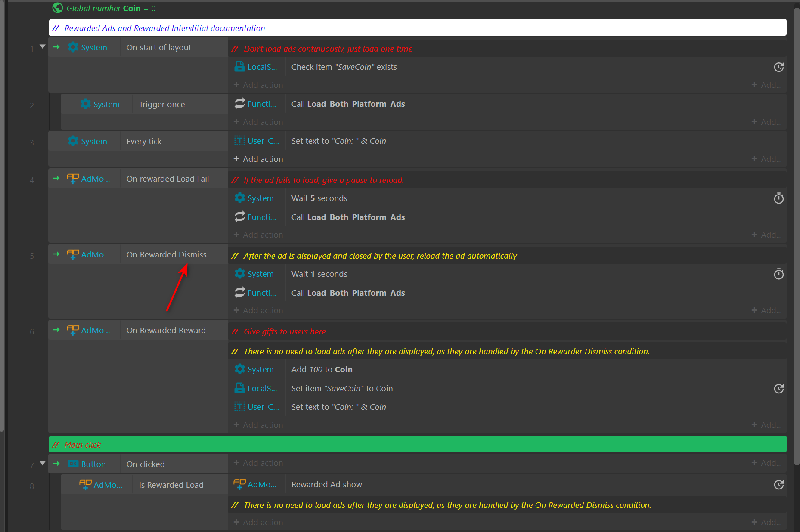Click the async refresh icon beside Rewarded Ad show
The height and width of the screenshot is (532, 800).
778,485
